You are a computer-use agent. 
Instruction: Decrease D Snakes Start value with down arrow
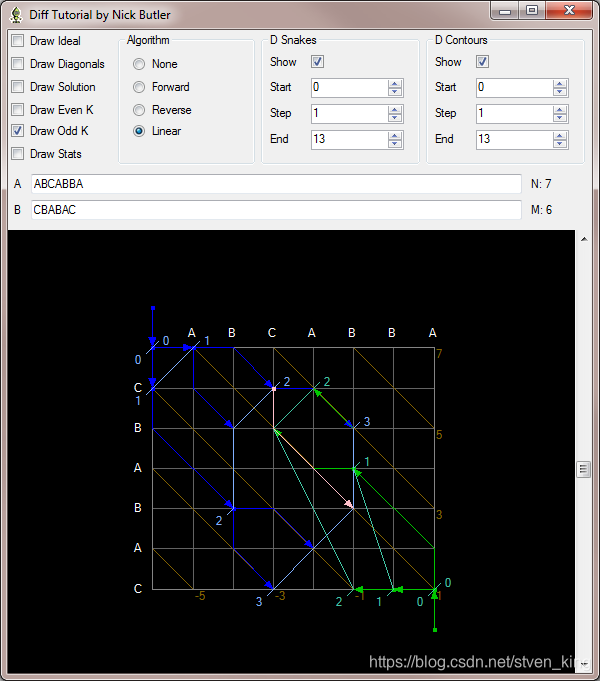click(395, 92)
